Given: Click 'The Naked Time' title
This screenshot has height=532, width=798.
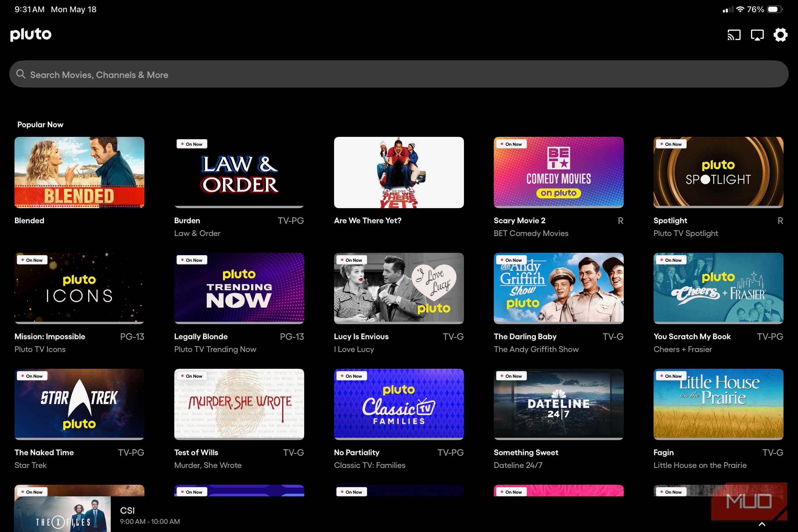Looking at the screenshot, I should click(x=44, y=453).
